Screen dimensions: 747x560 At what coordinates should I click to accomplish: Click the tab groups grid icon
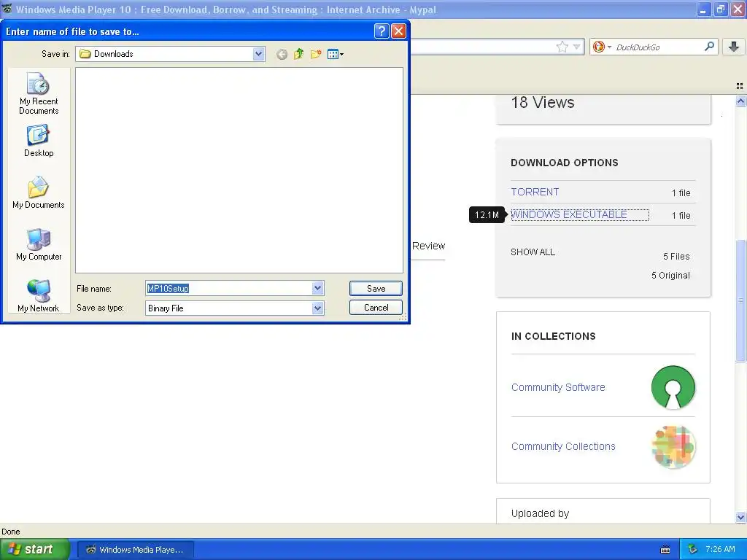(x=740, y=86)
